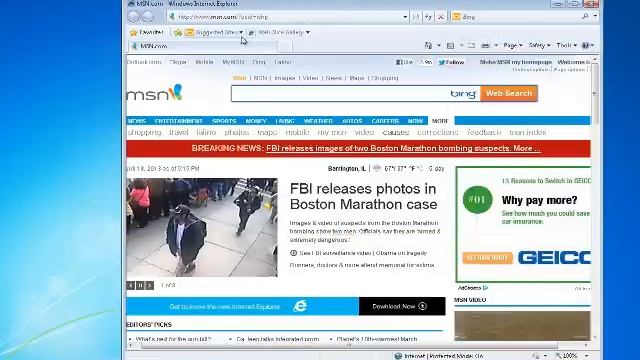Click the Internet Explorer logo in blue banner

[300, 306]
